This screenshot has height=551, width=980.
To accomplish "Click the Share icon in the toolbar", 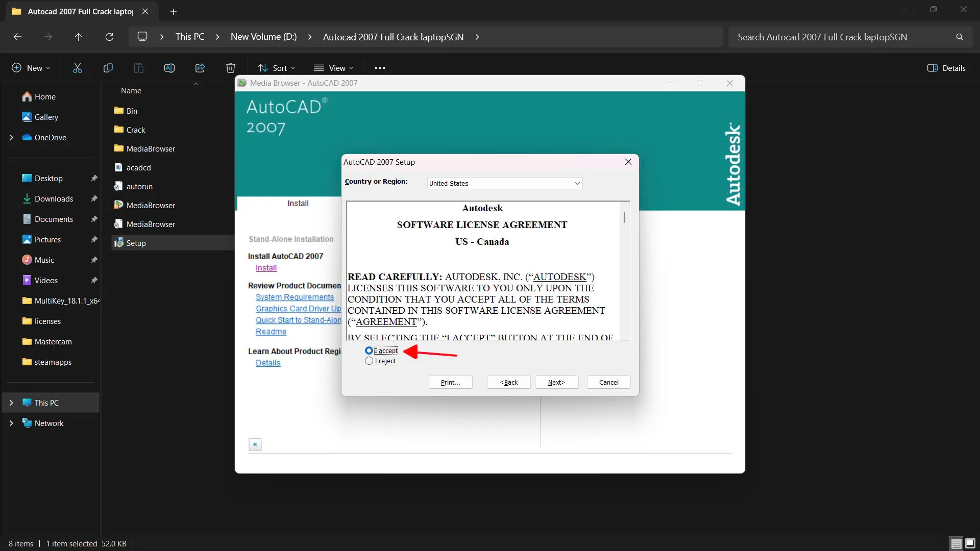I will (x=200, y=68).
